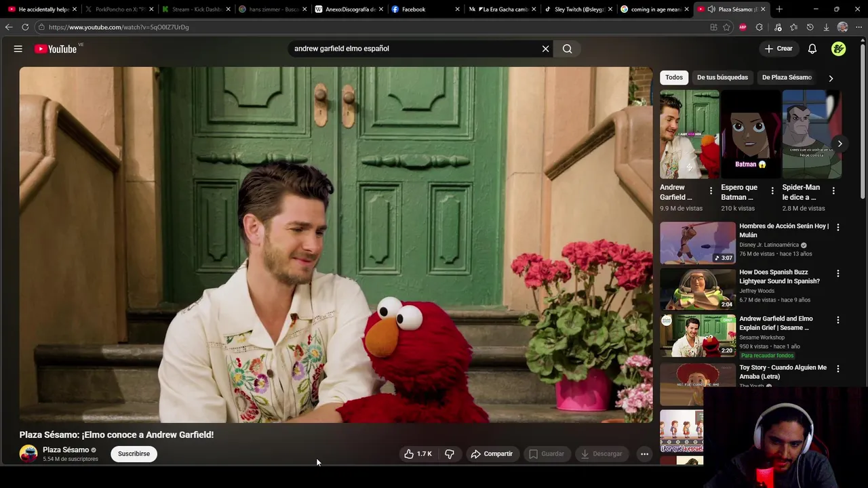868x488 pixels.
Task: Open the Plaza Sésamo channel name link
Action: pyautogui.click(x=66, y=450)
